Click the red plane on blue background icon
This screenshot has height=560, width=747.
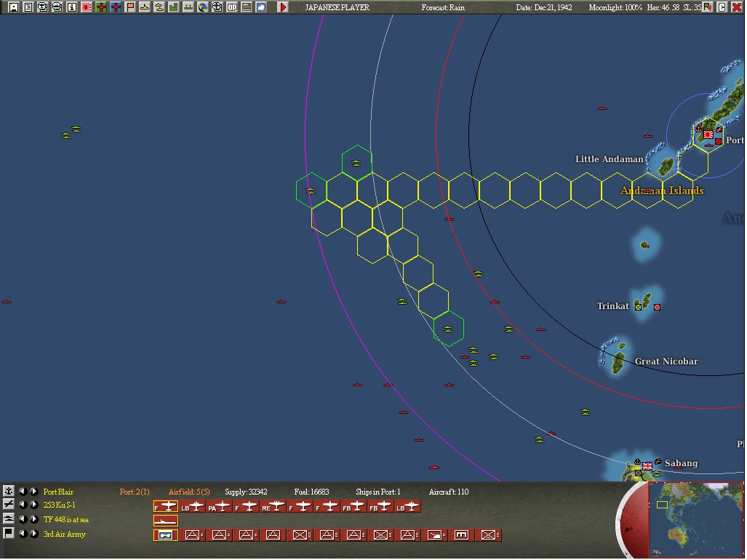coord(116,7)
